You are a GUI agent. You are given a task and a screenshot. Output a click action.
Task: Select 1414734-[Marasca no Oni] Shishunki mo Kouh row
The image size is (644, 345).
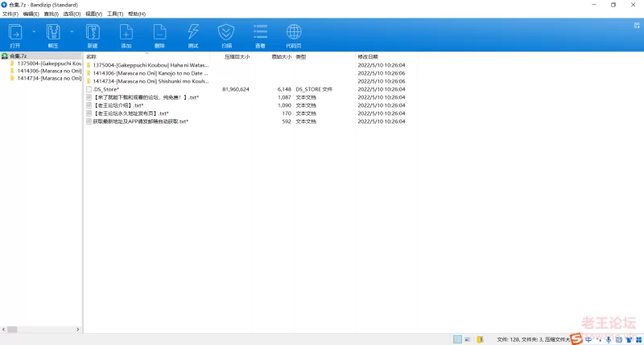click(151, 81)
